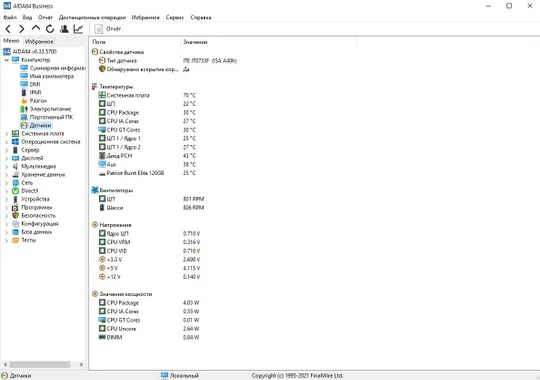Click the Дисплей monitor icon in the tree

[x=15, y=158]
